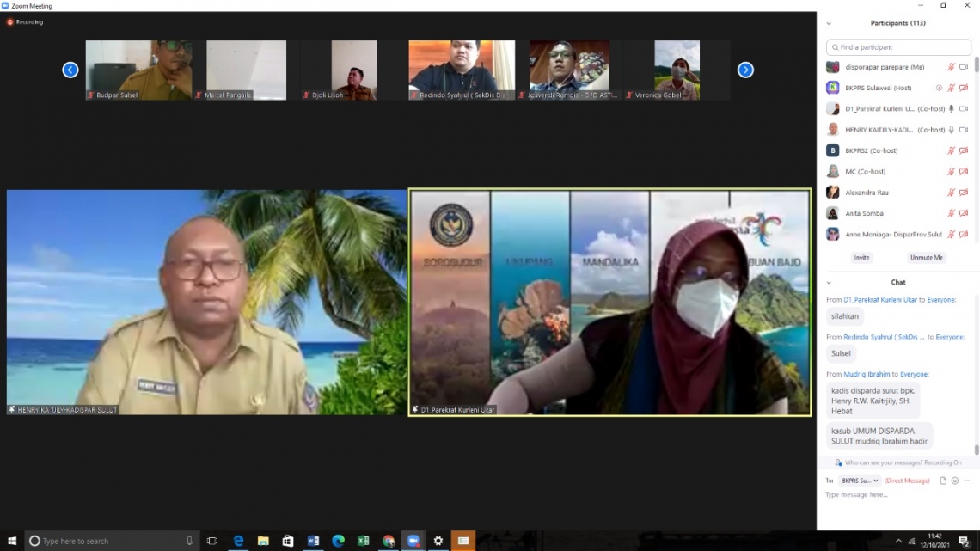Open Excel from taskbar
The image size is (980, 551).
point(363,541)
